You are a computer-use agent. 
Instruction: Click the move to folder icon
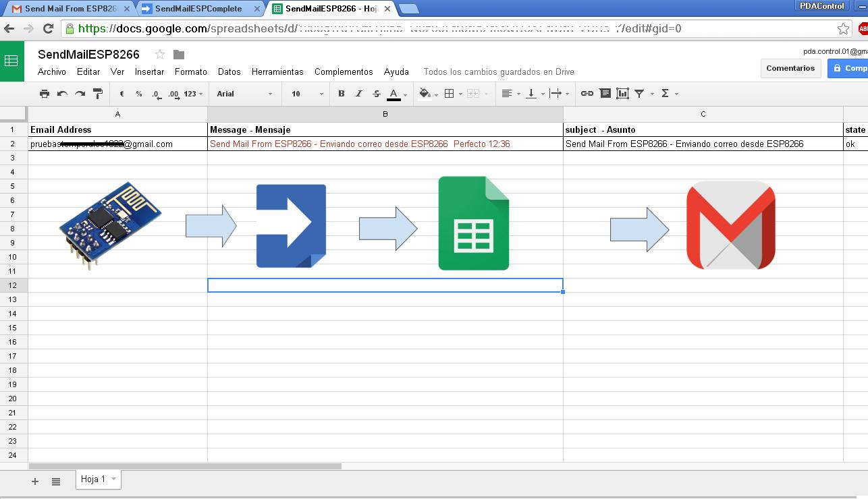pyautogui.click(x=179, y=55)
